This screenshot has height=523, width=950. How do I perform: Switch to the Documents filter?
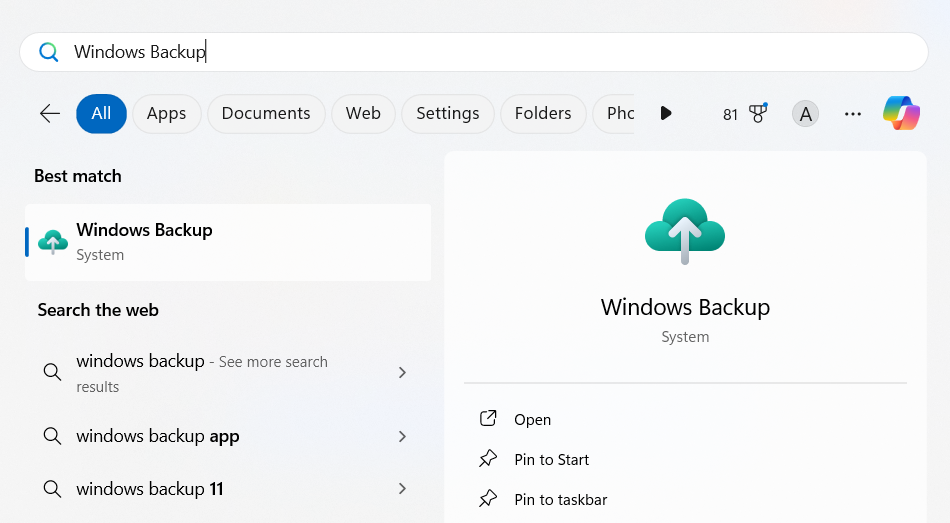coord(266,113)
